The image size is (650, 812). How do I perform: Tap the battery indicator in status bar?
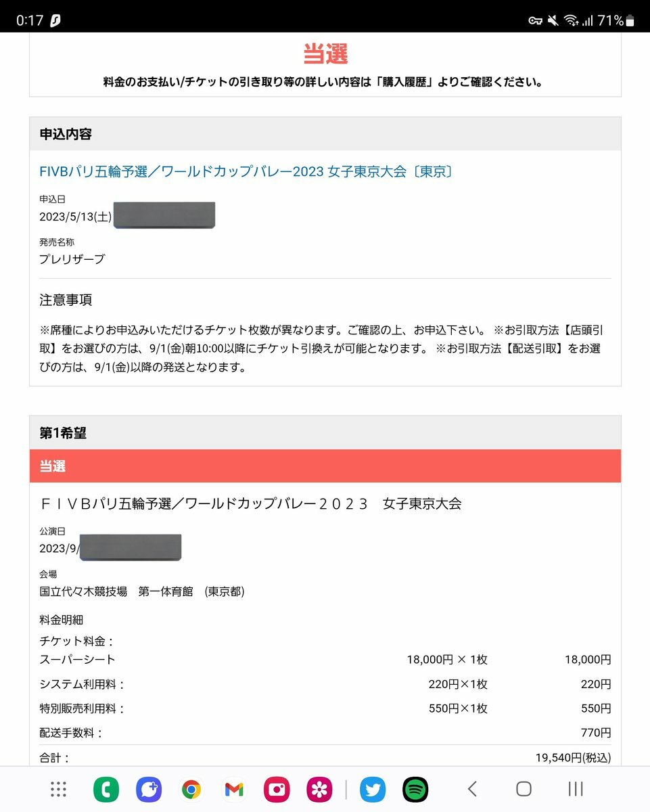tap(631, 21)
